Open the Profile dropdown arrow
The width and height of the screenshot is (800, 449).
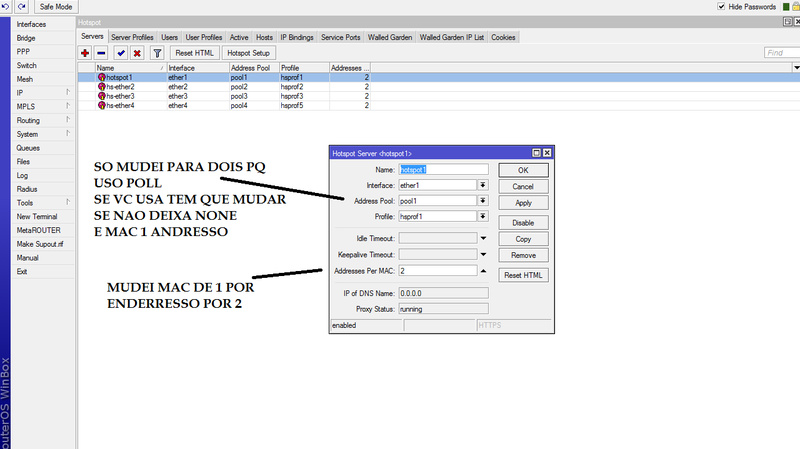[483, 216]
